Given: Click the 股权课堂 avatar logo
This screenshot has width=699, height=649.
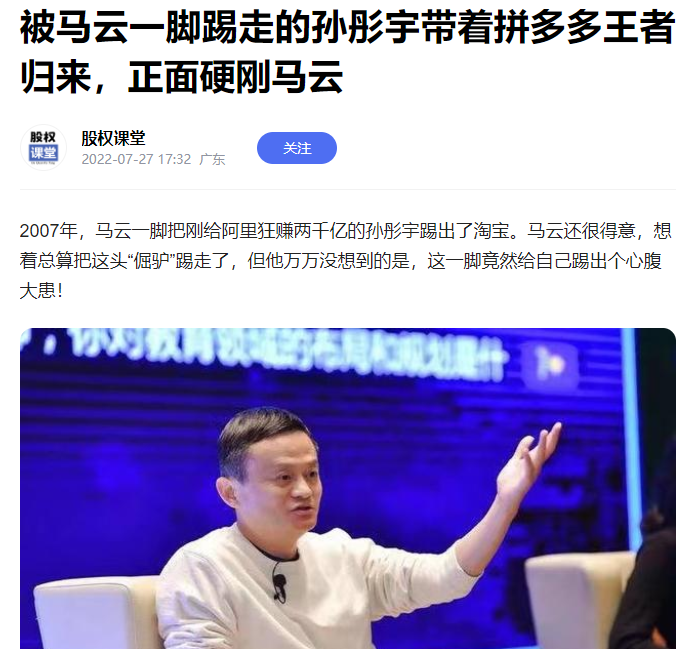Looking at the screenshot, I should point(43,148).
